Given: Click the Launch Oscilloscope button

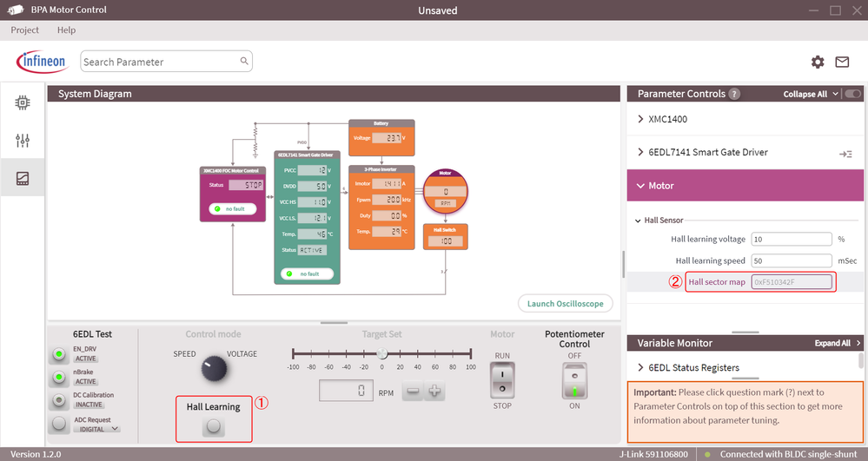Looking at the screenshot, I should pos(565,303).
